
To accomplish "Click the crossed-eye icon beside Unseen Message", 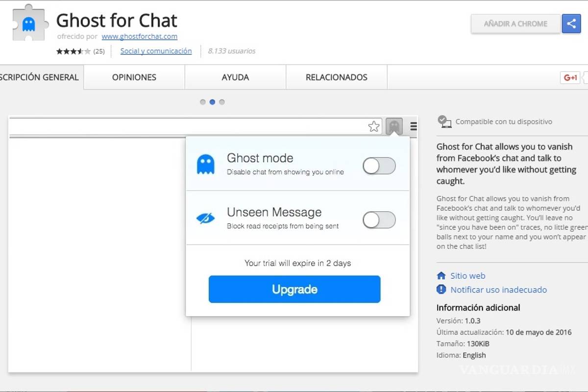I will 205,219.
